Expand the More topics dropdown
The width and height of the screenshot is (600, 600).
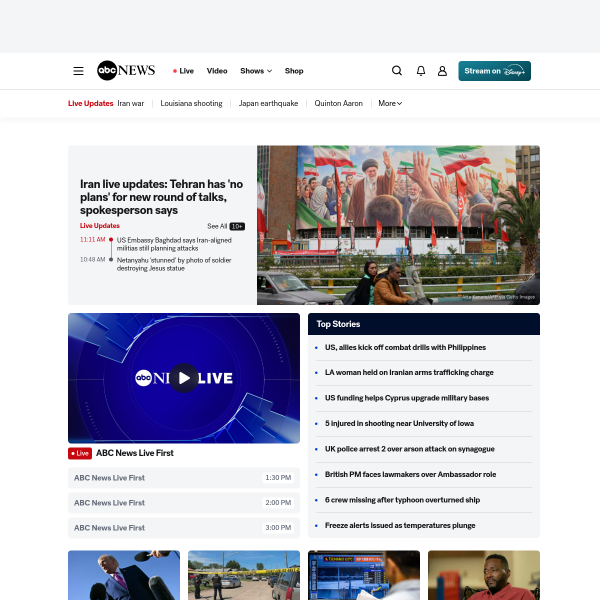(x=390, y=103)
